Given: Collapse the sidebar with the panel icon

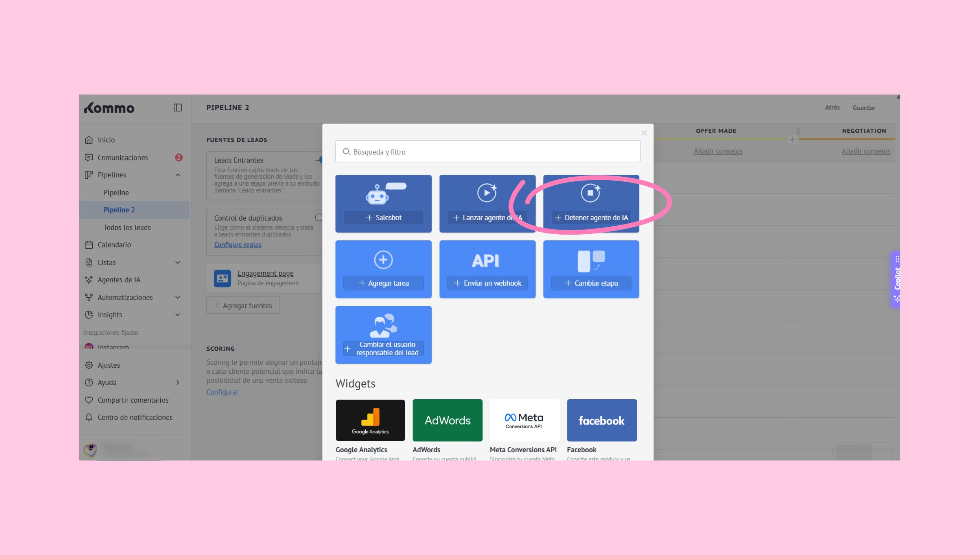Looking at the screenshot, I should click(178, 107).
